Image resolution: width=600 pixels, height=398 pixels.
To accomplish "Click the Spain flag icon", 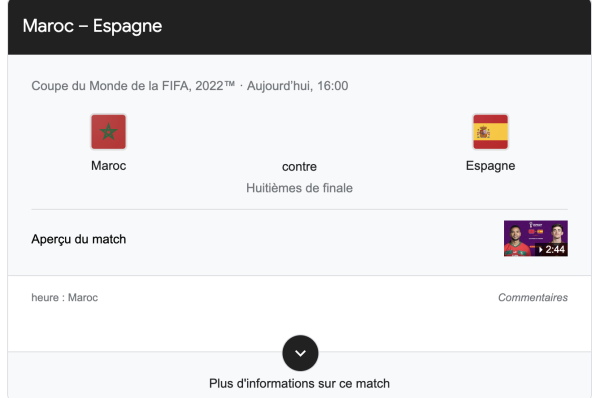I will pos(490,132).
